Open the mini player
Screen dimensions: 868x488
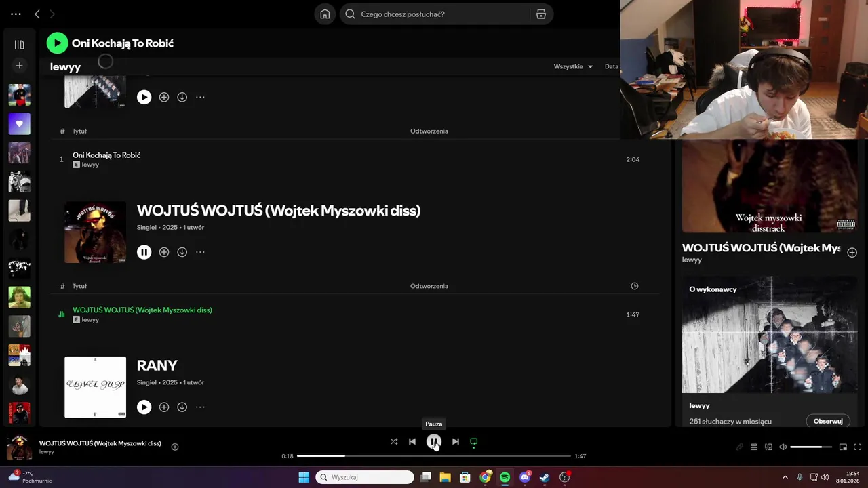[x=843, y=447]
